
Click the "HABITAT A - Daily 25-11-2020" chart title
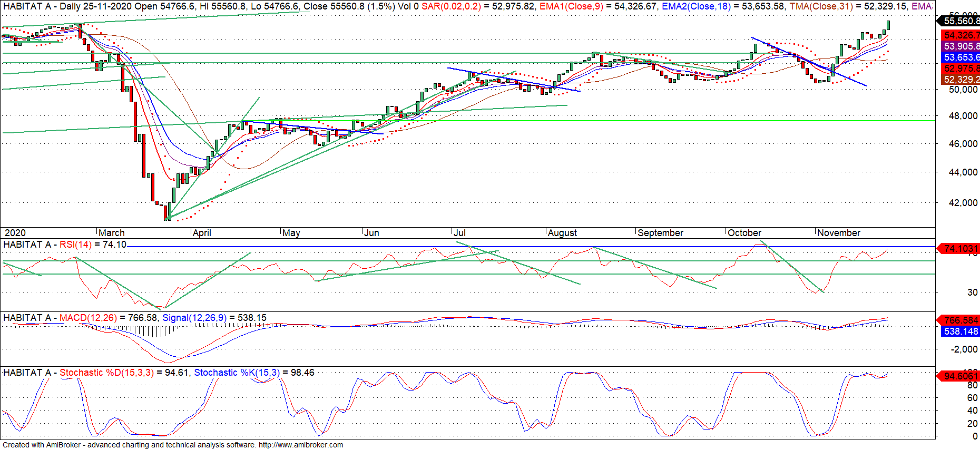(65, 6)
